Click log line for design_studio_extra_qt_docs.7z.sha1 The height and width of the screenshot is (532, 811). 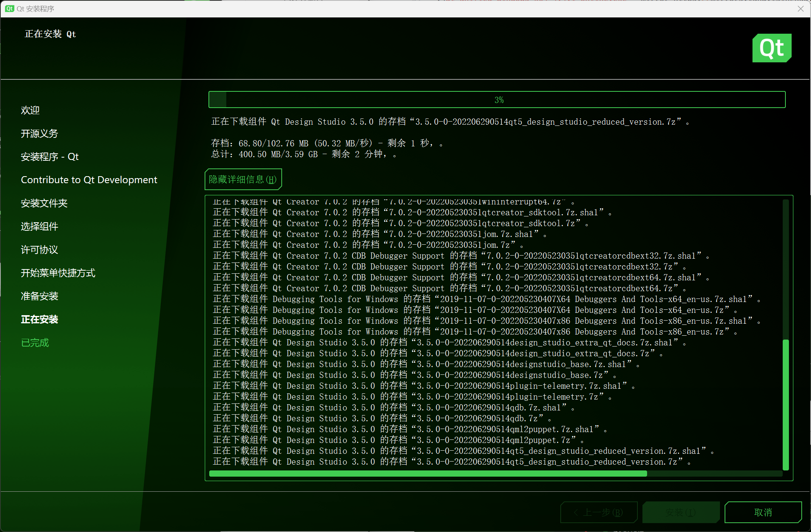tap(449, 342)
